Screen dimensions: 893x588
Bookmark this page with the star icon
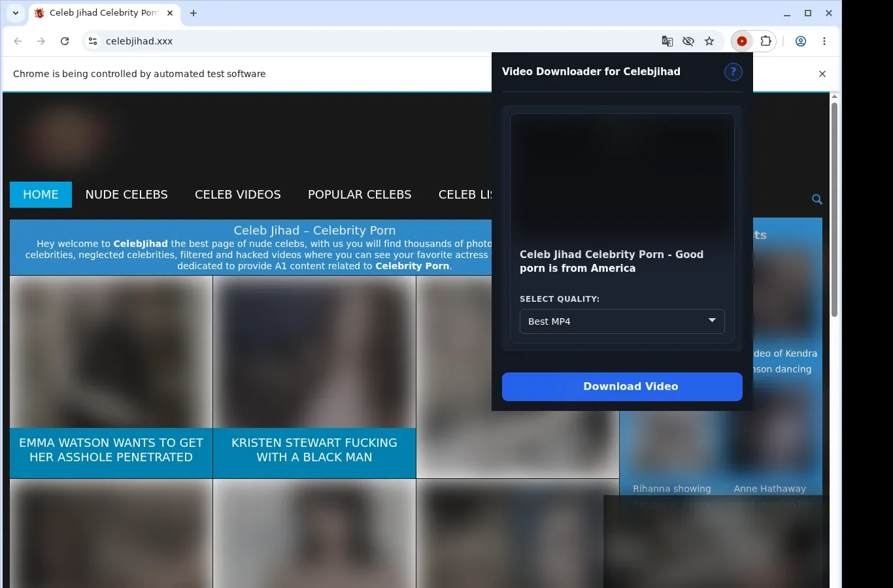[x=709, y=41]
